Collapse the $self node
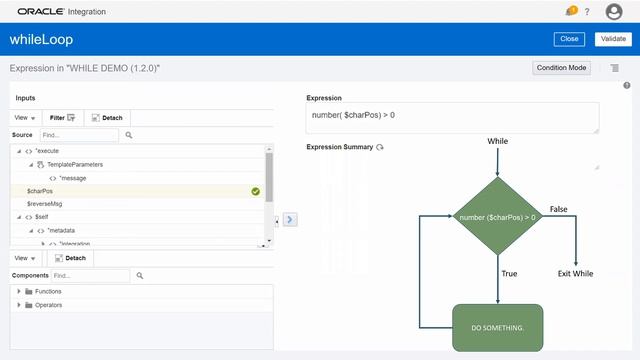The height and width of the screenshot is (360, 640). (x=19, y=217)
